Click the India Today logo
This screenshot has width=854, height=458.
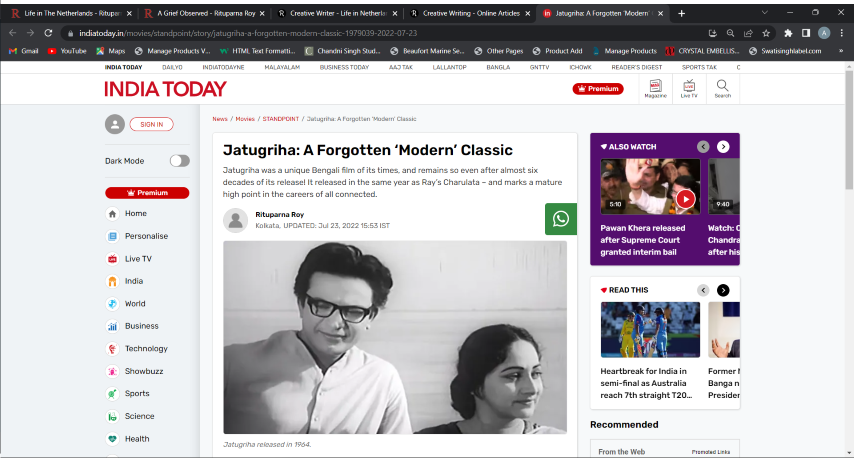click(x=165, y=89)
